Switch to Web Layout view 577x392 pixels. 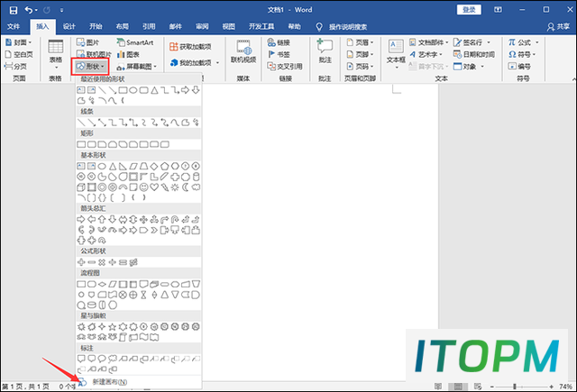click(478, 387)
